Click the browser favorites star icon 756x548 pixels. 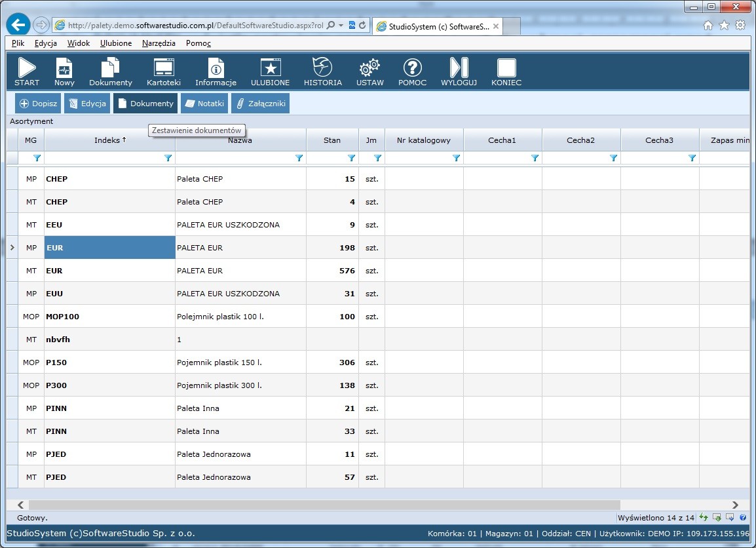[724, 26]
